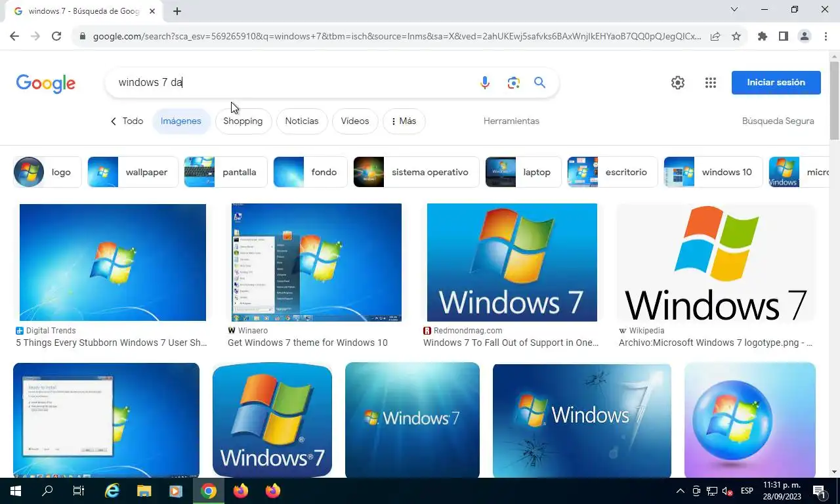Open File Explorer from taskbar
Screen dimensions: 840x504
(144, 490)
